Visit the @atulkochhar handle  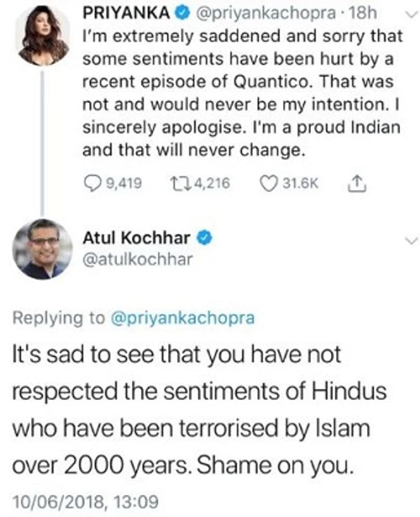137,259
